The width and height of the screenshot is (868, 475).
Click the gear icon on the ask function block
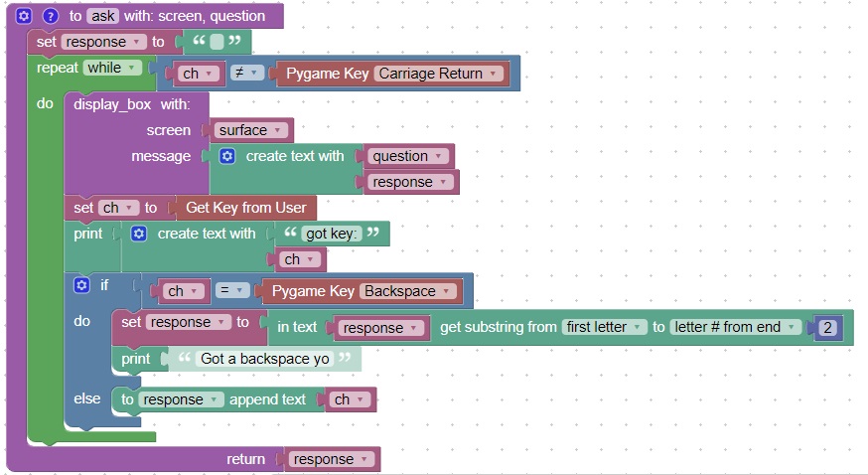point(25,16)
